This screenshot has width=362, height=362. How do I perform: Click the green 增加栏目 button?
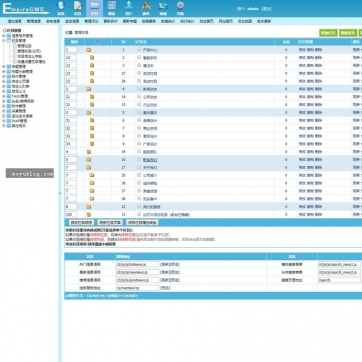[328, 33]
